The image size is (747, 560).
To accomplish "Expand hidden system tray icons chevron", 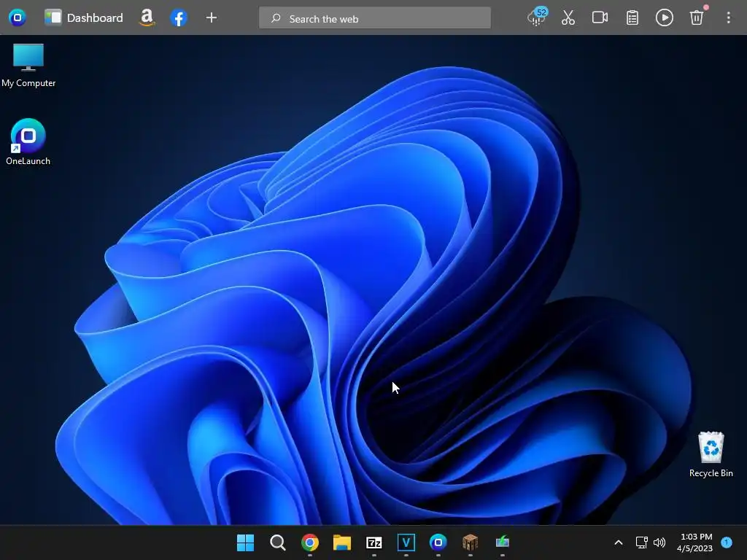I will [x=619, y=542].
